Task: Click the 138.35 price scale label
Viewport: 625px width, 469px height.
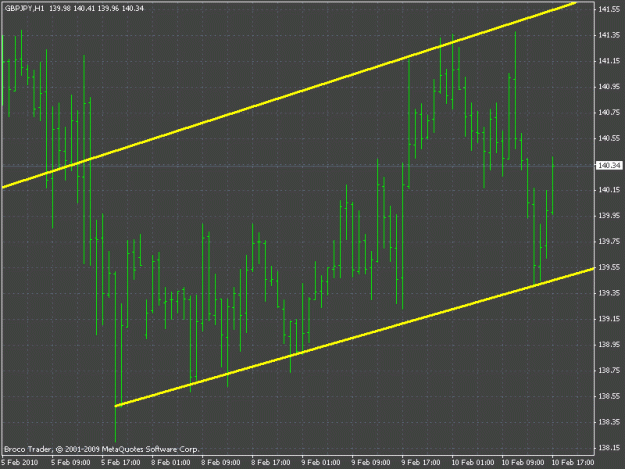Action: pos(609,422)
